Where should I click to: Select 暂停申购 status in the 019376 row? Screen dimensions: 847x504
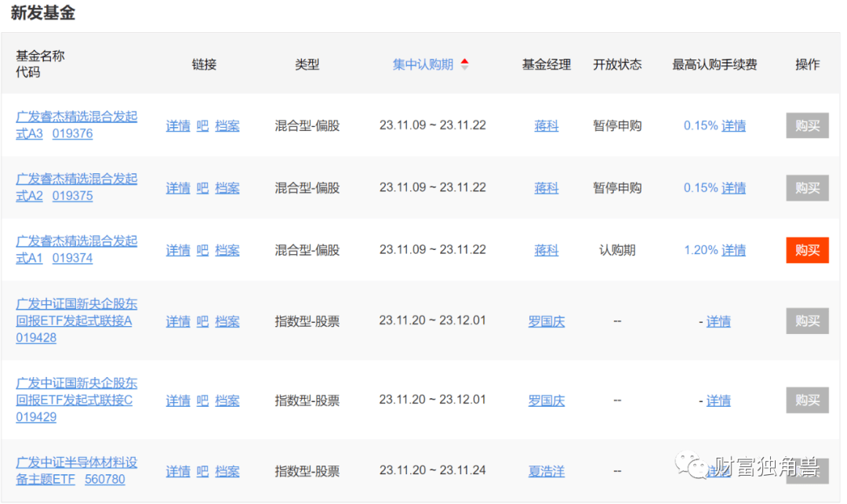click(617, 125)
